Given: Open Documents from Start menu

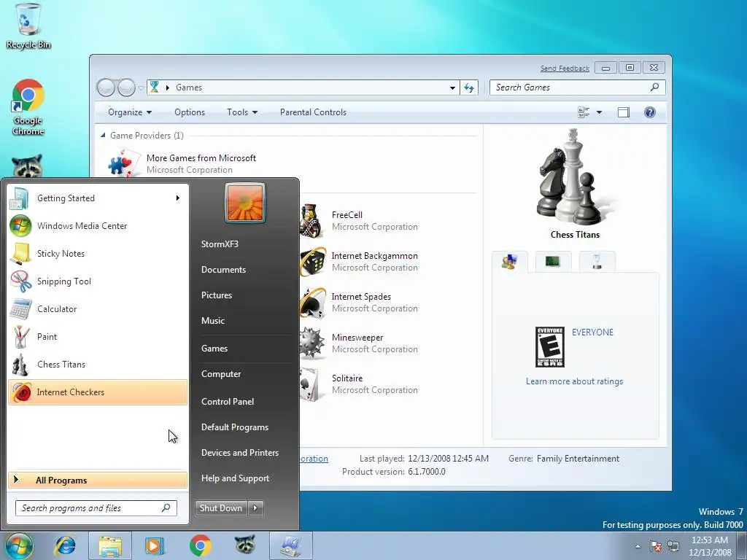Looking at the screenshot, I should (223, 270).
